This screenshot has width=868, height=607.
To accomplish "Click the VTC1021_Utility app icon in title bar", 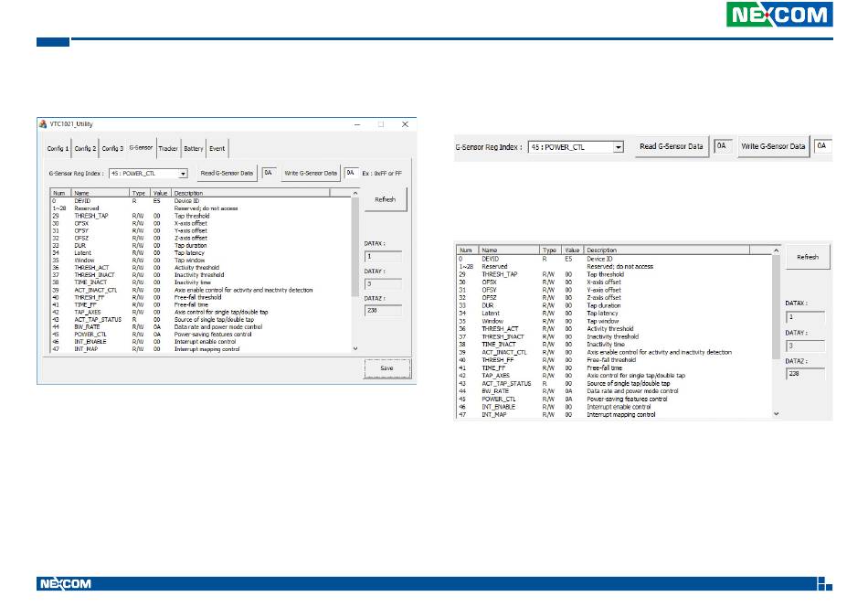I will pos(42,124).
